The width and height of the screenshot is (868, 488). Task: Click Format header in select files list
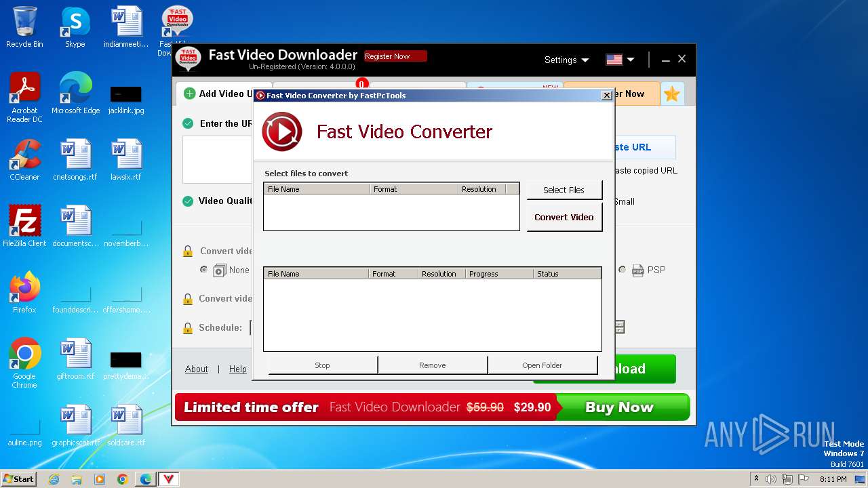pos(414,189)
